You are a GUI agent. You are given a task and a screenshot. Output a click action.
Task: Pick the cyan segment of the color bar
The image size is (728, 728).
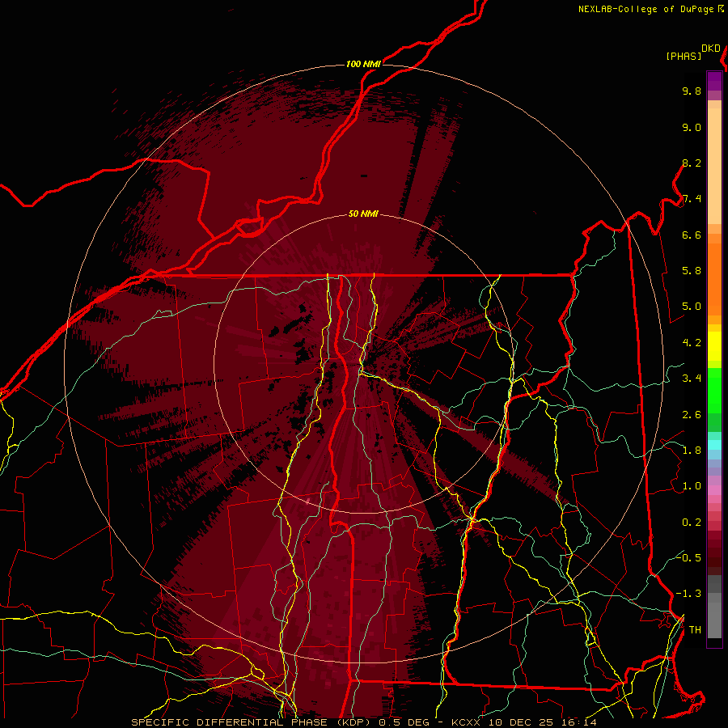(x=714, y=445)
